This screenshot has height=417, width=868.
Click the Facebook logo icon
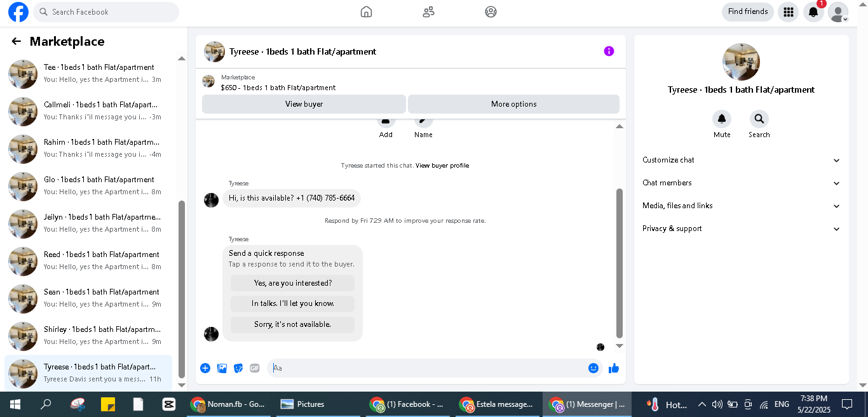(18, 12)
